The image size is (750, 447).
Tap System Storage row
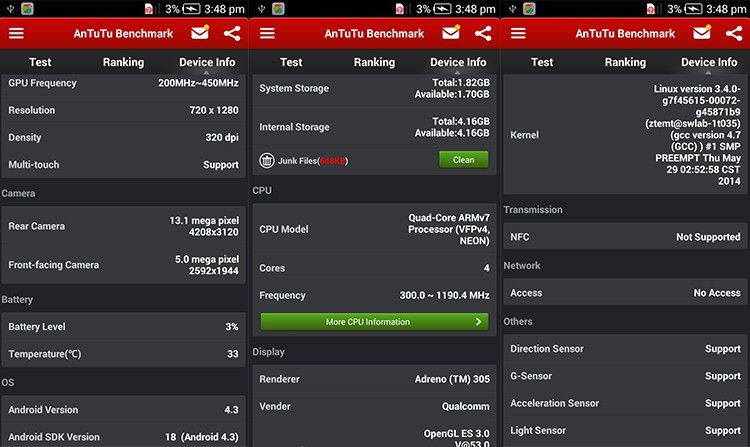pyautogui.click(x=375, y=88)
